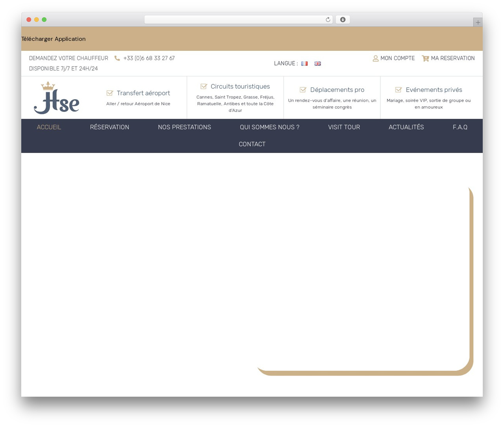Open Circuits touristiques service
This screenshot has width=504, height=427.
tap(240, 86)
